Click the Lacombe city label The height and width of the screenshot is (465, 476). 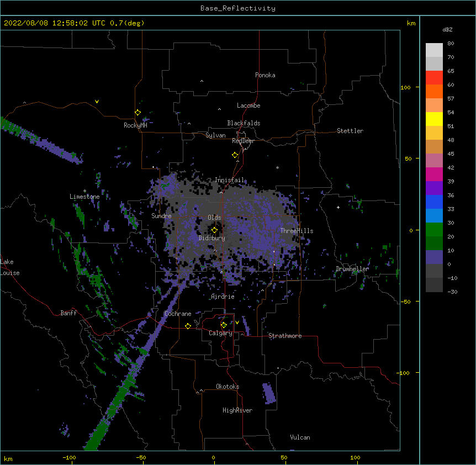tap(248, 105)
